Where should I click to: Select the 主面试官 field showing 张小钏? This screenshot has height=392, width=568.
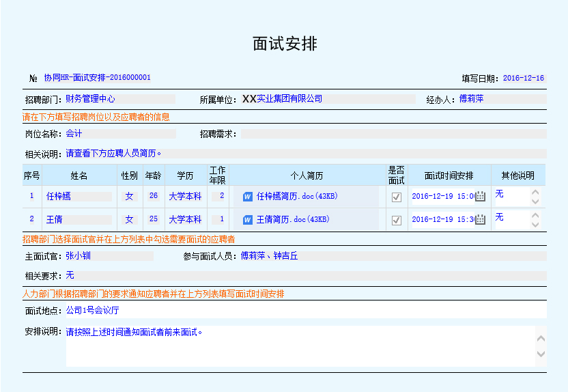109,257
